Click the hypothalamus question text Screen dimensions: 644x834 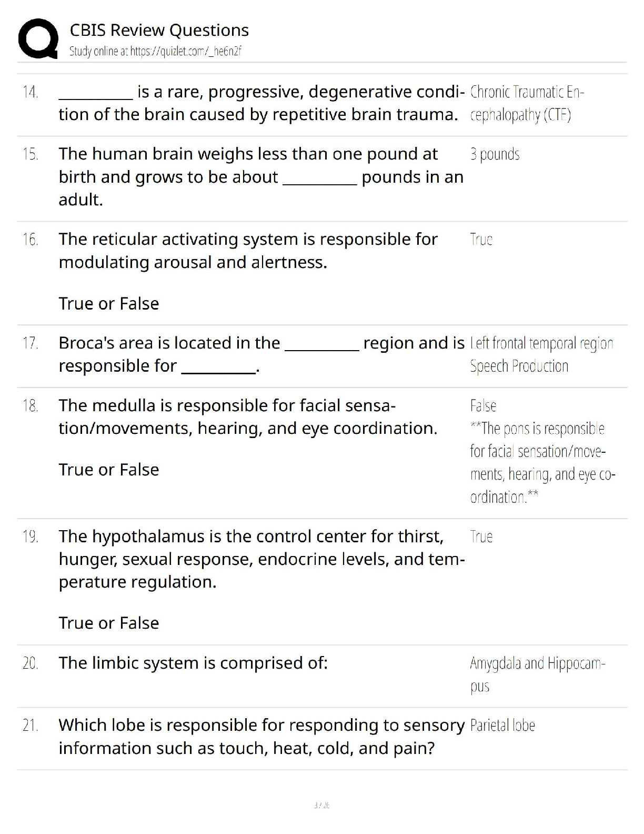261,559
